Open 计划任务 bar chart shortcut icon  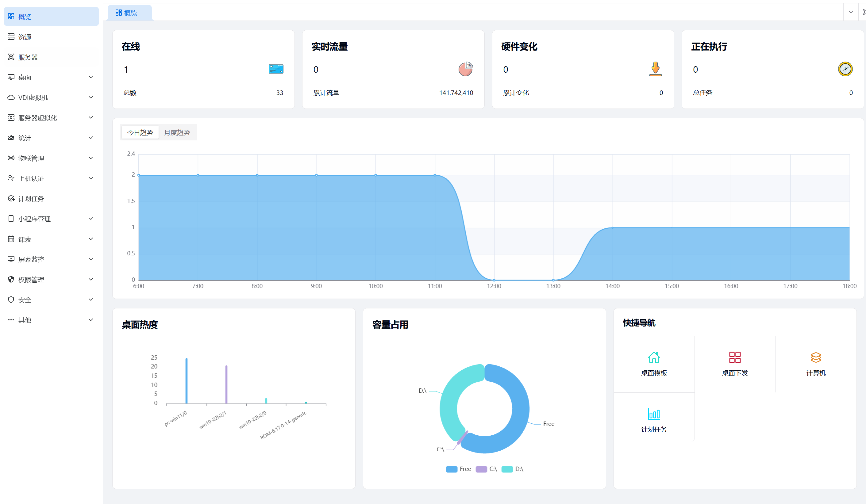click(x=654, y=414)
